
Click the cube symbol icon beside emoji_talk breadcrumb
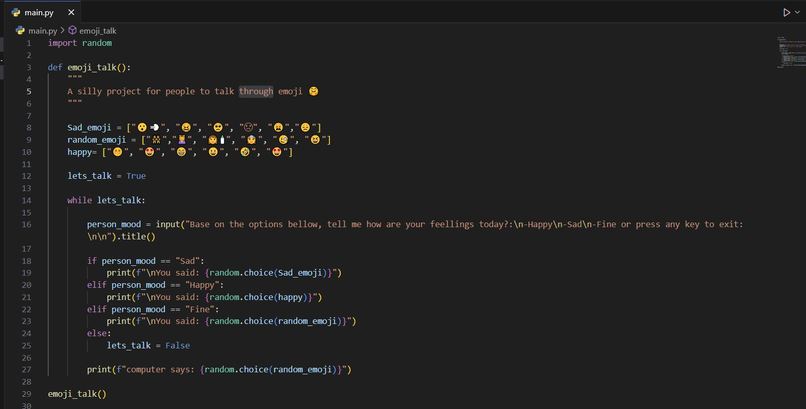(x=72, y=30)
